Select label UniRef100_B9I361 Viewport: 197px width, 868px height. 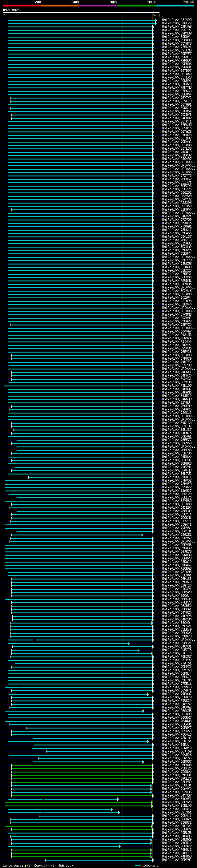click(177, 812)
